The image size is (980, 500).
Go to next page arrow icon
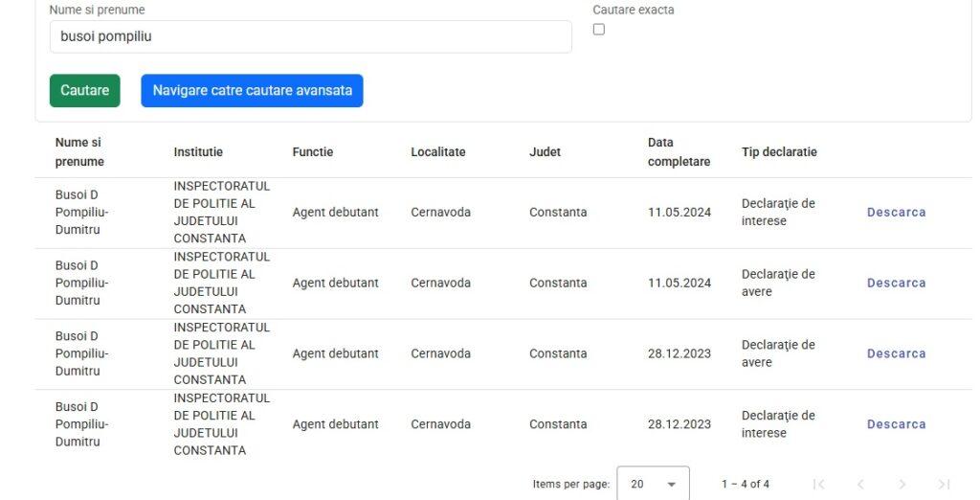(x=902, y=484)
